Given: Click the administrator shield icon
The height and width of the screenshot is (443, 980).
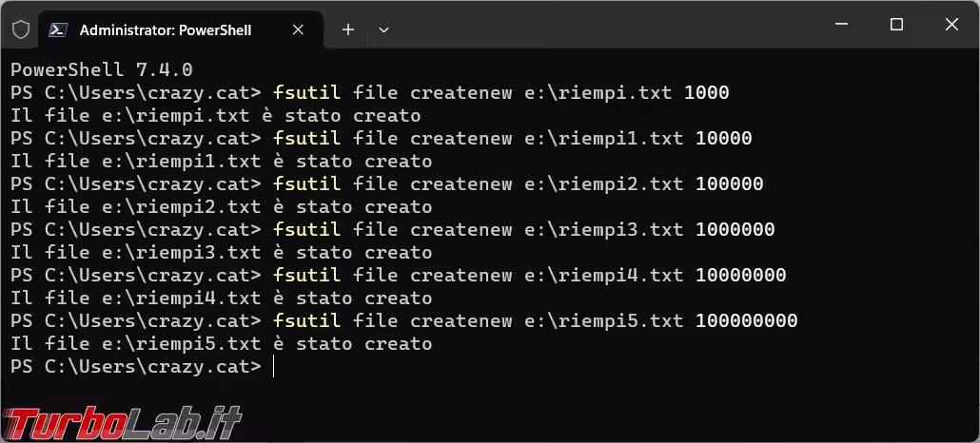Looking at the screenshot, I should 21,29.
